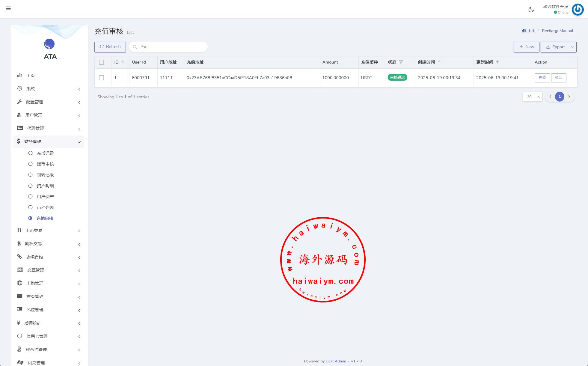Toggle dark mode moon icon
588x366 pixels.
click(x=531, y=10)
